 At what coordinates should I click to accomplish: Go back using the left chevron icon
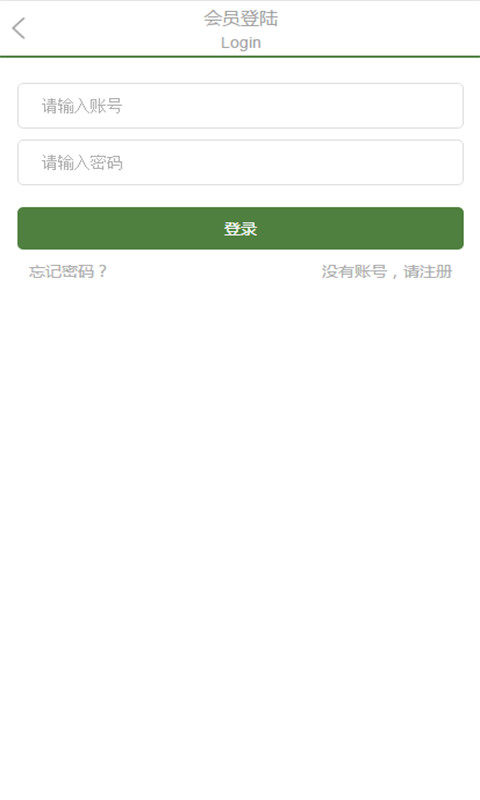click(x=19, y=28)
